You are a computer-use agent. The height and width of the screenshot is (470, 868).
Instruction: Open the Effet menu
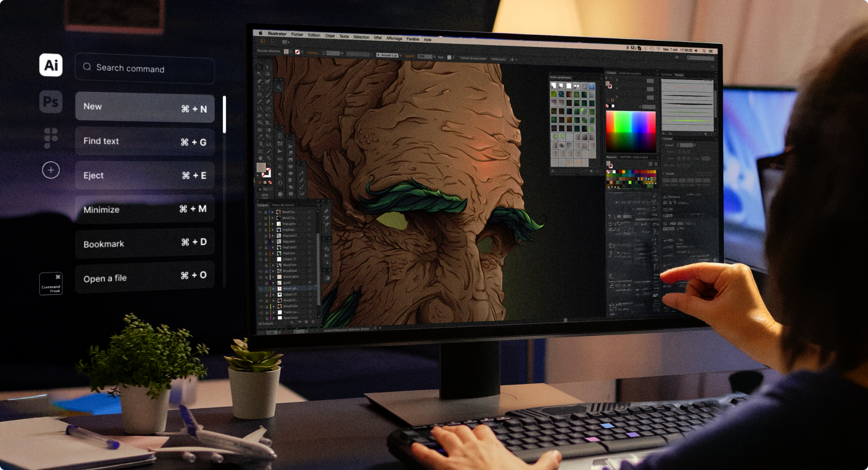click(x=377, y=37)
